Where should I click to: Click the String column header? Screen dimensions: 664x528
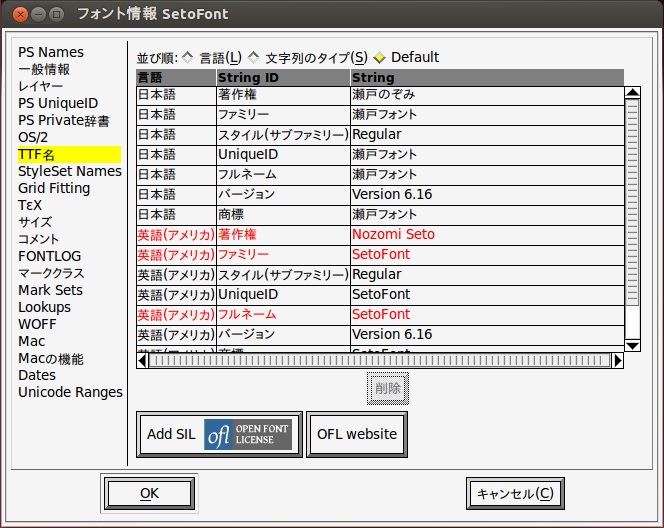(x=487, y=77)
